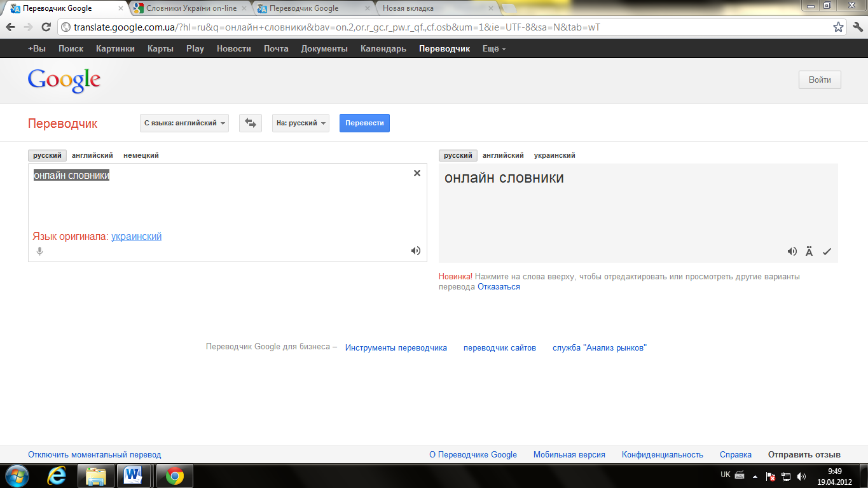Viewport: 868px width, 488px height.
Task: Click the Chrome taskbar icon
Action: pos(174,475)
